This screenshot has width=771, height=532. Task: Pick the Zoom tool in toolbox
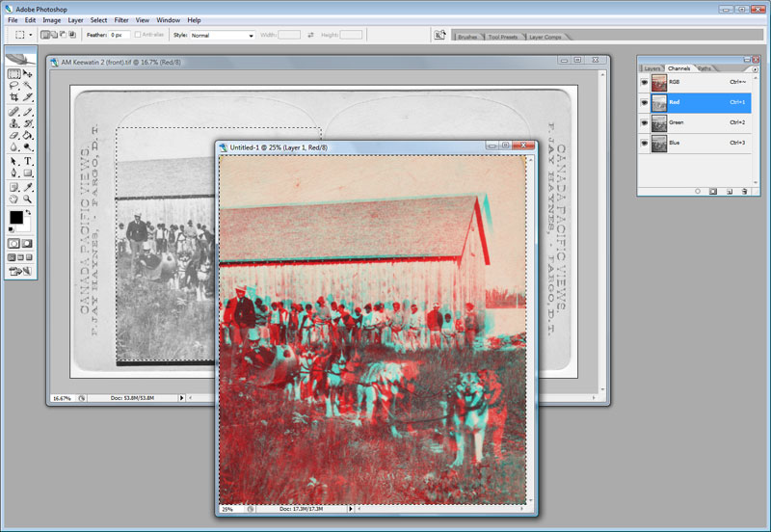click(x=28, y=199)
